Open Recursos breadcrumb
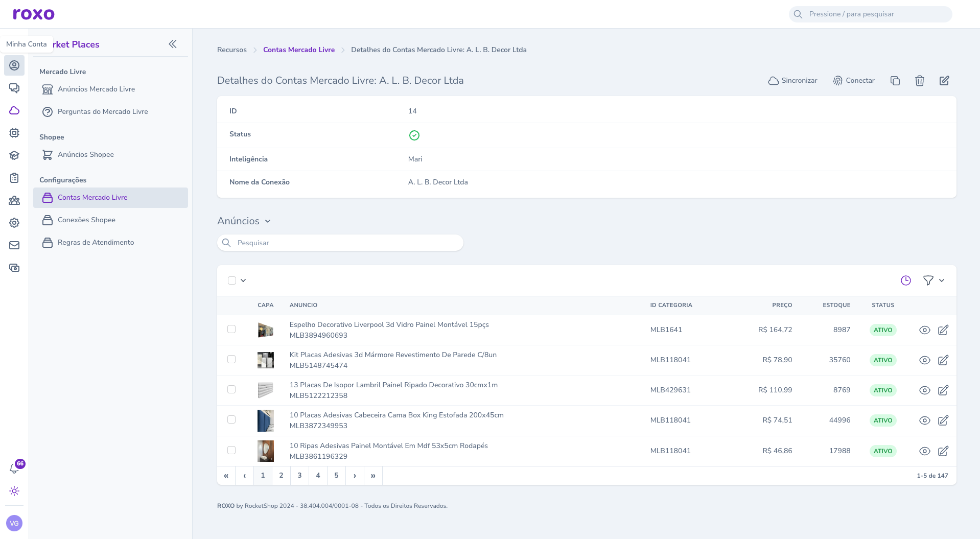The width and height of the screenshot is (980, 539). click(232, 50)
